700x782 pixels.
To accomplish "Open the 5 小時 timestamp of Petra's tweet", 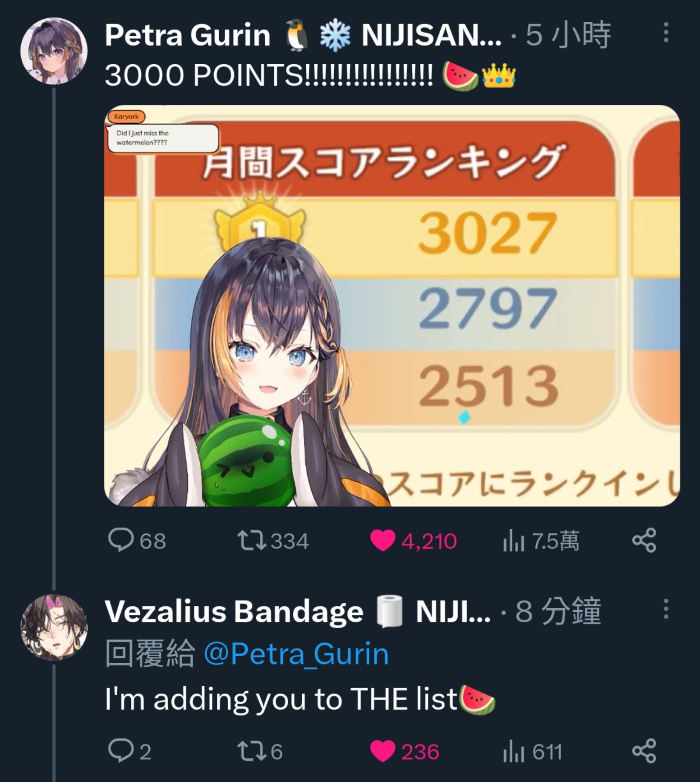I will (568, 35).
